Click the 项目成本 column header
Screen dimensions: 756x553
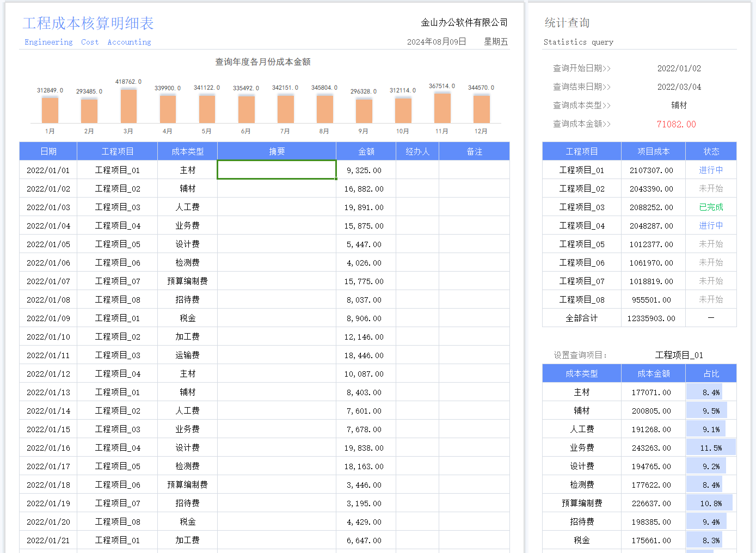point(653,151)
